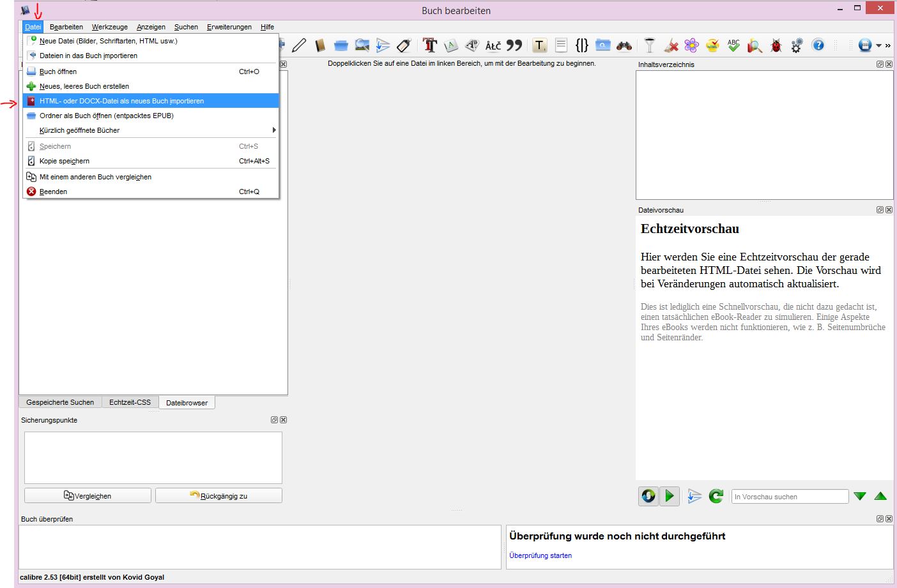Select 'Buch öffnen' menu entry
This screenshot has height=588, width=897.
pos(151,72)
